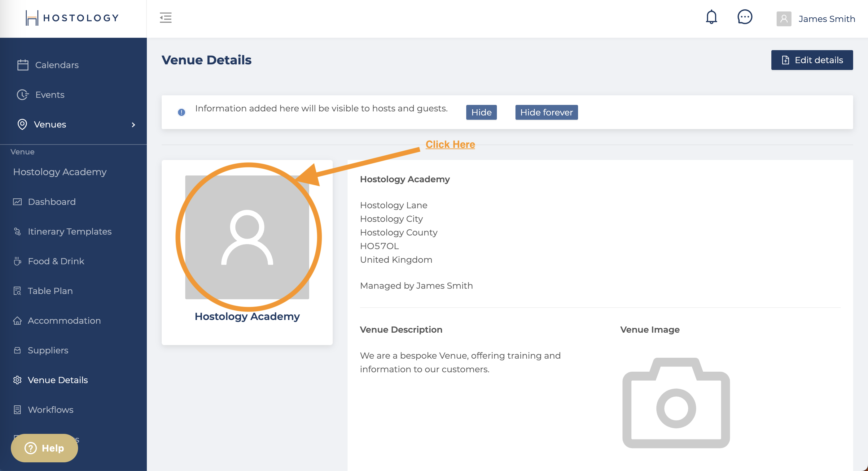
Task: Open Venues menu item
Action: coord(50,124)
